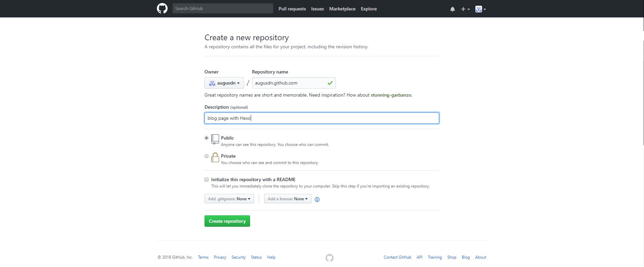Screen dimensions: 644x267
Task: Open the GitHub Octocat logo home
Action: click(x=162, y=8)
